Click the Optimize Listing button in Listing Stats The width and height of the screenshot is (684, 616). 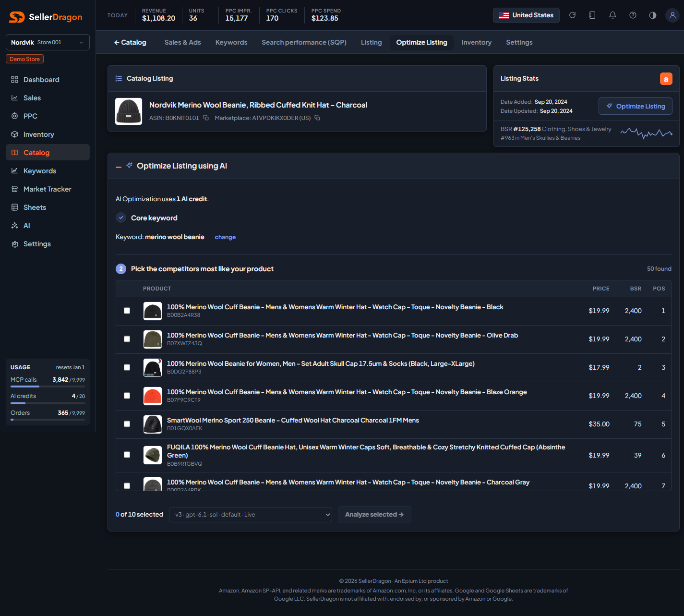click(636, 106)
